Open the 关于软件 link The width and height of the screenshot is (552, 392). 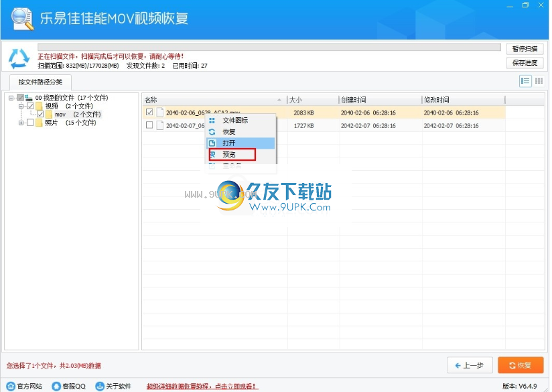click(x=119, y=387)
